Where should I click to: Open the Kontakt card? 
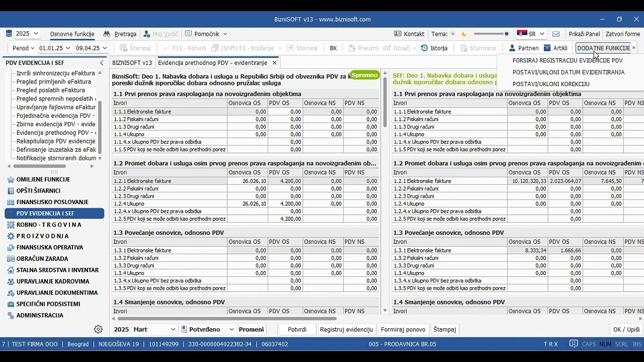coord(409,34)
